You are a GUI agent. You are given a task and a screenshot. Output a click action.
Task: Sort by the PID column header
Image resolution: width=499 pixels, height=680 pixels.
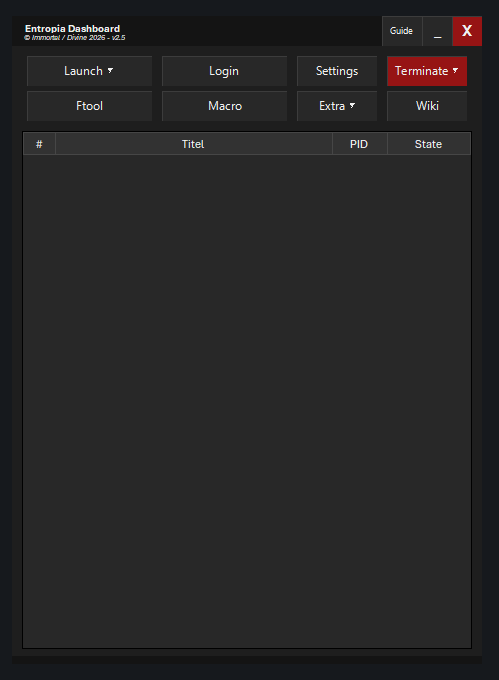click(x=359, y=144)
